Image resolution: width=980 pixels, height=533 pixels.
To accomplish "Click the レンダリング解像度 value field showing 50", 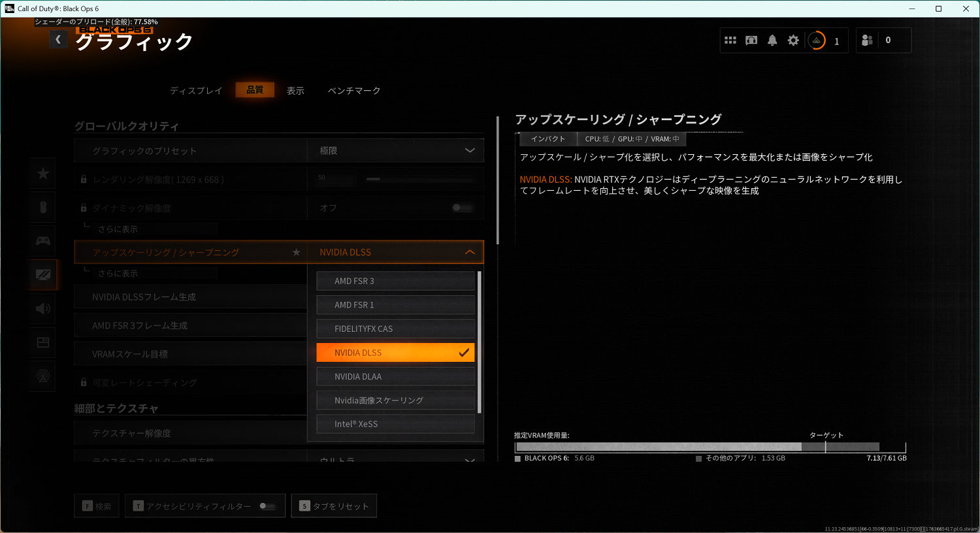I will coord(336,178).
